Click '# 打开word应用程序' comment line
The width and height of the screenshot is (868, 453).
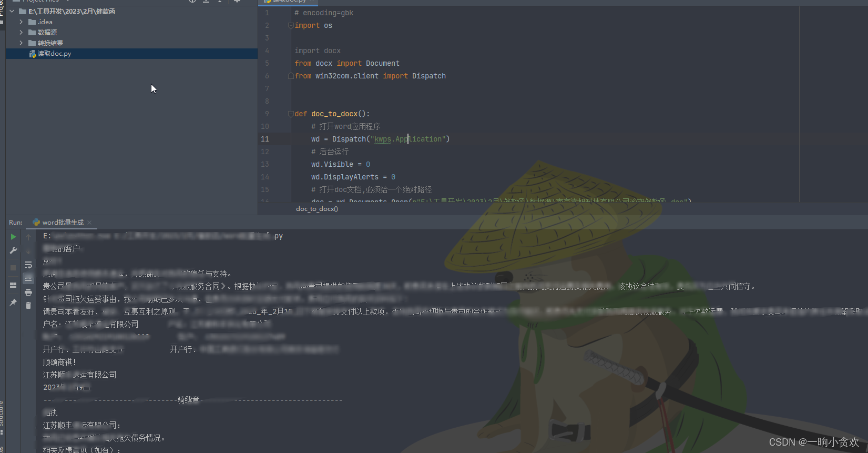[x=346, y=126]
